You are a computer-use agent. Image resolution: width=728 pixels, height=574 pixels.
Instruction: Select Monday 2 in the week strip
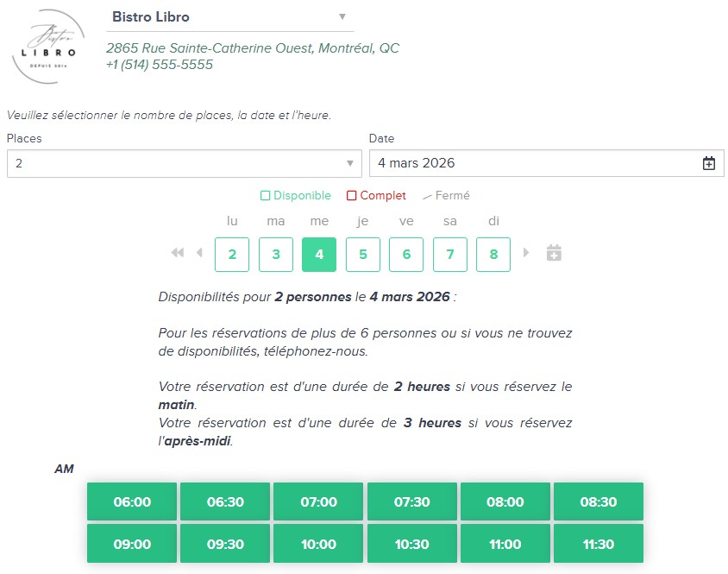232,255
